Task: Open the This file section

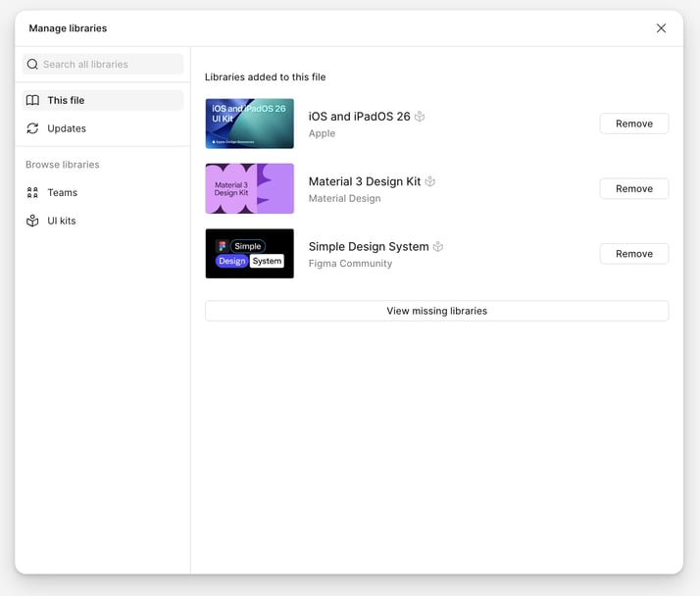Action: 103,100
